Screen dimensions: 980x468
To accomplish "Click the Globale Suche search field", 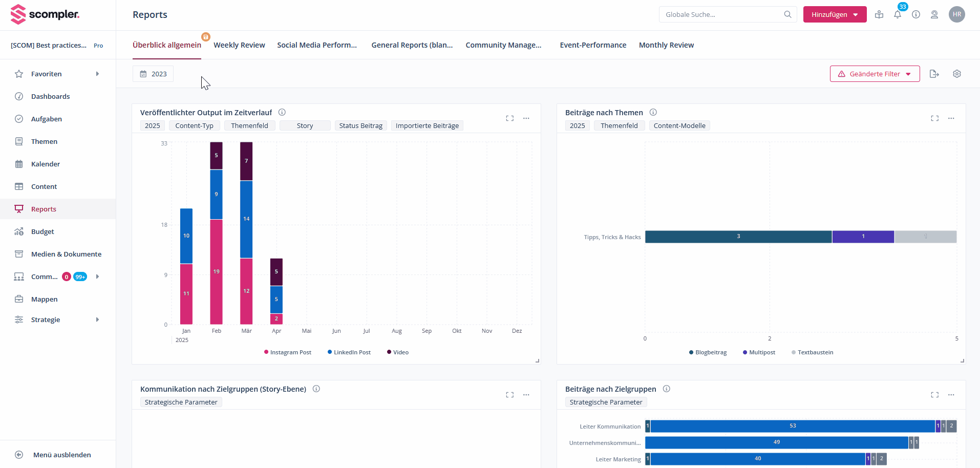I will (x=722, y=14).
